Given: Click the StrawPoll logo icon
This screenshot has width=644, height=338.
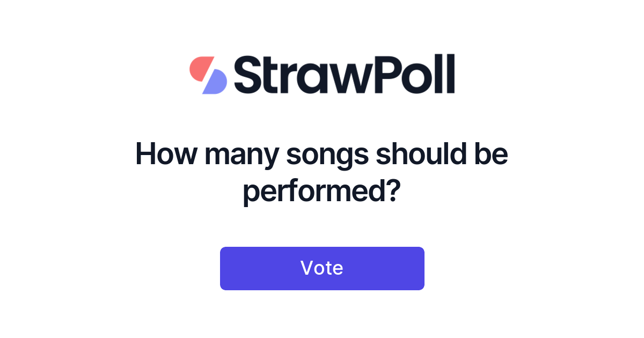Looking at the screenshot, I should point(208,75).
